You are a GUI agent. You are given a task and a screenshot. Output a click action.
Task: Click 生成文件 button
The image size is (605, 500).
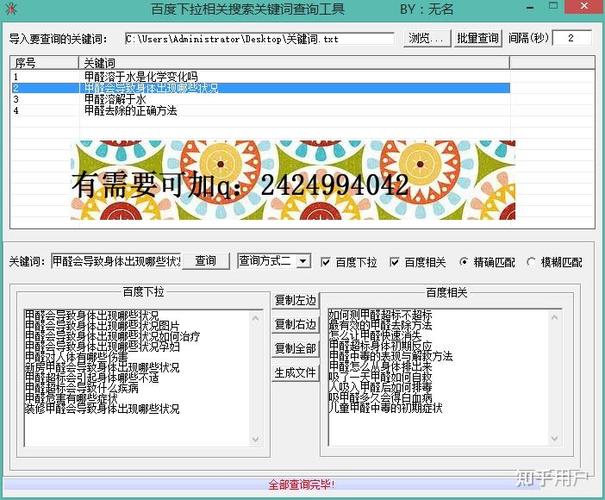pos(296,373)
